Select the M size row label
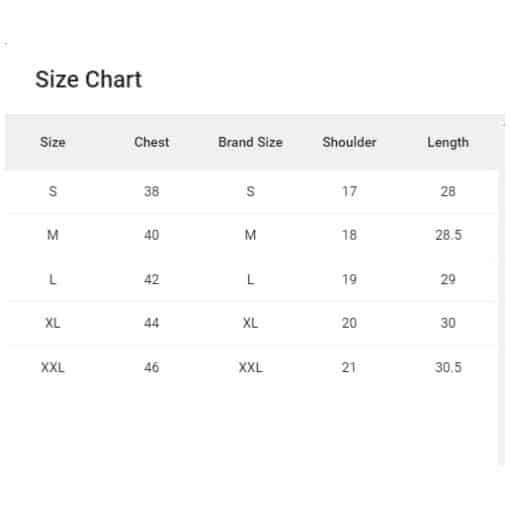This screenshot has height=510, width=510. pos(53,235)
